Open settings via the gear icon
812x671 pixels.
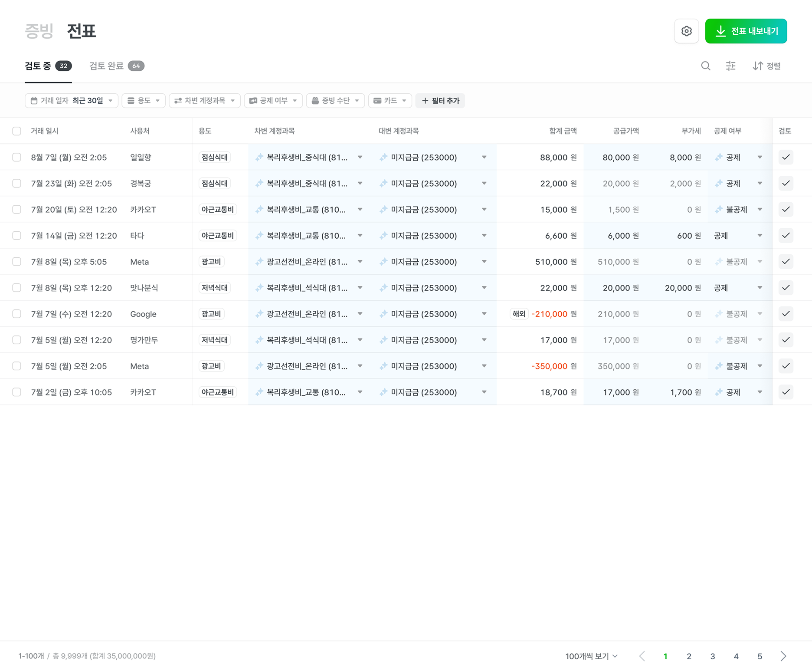click(686, 31)
